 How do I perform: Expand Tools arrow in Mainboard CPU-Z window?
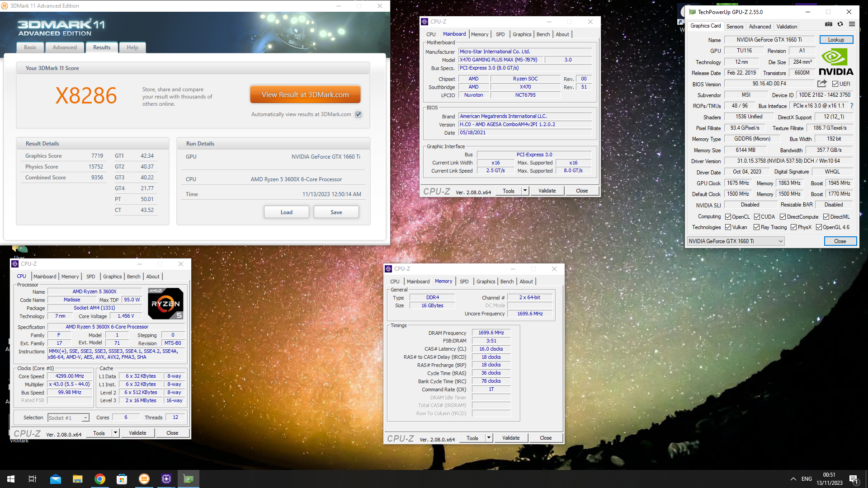tap(525, 191)
